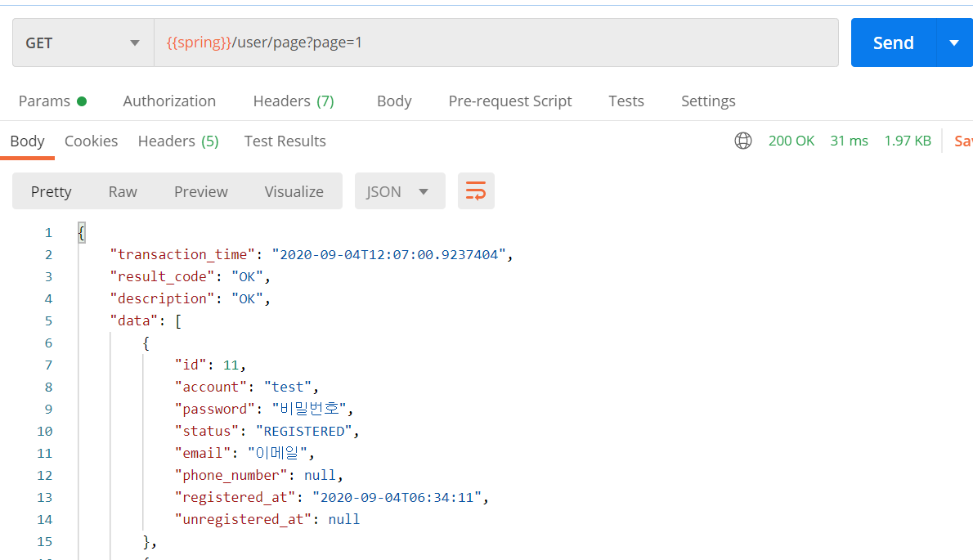Show the response Cookies tab
This screenshot has height=560, width=973.
click(x=92, y=141)
